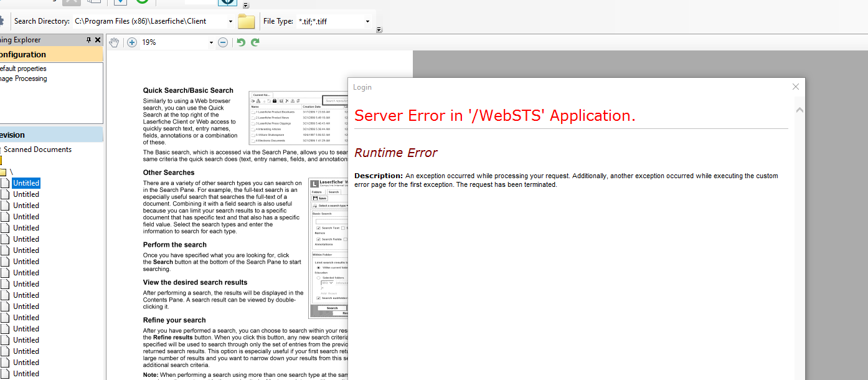Zoom in with the plus icon
This screenshot has width=868, height=380.
[132, 42]
